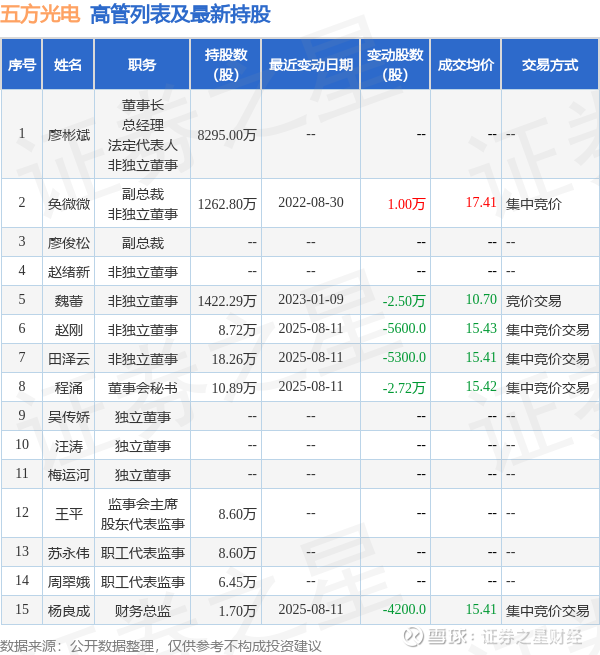Click the date 2022-08-30
600x655 pixels.
point(311,202)
